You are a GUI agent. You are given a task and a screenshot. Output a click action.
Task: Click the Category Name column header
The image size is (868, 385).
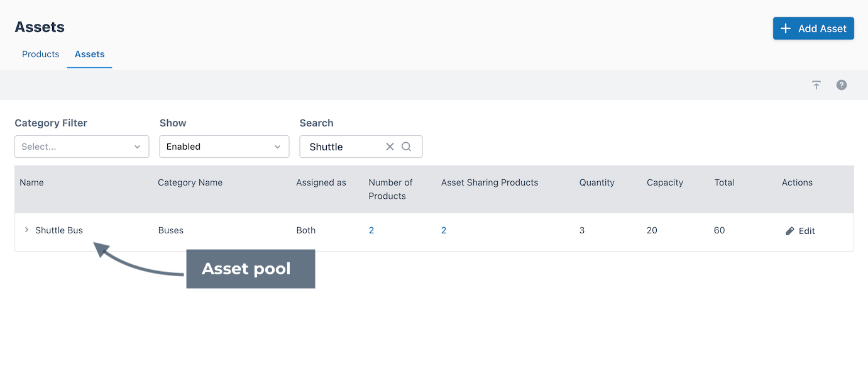[190, 182]
